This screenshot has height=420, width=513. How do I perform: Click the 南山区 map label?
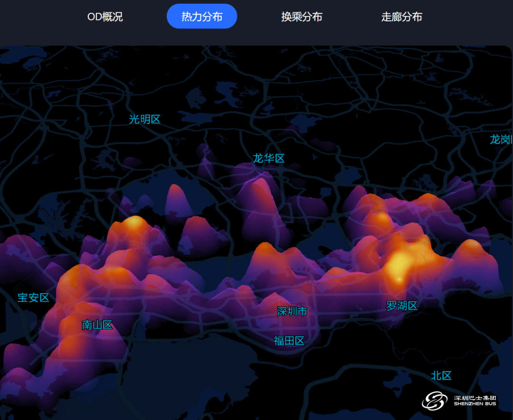[97, 325]
